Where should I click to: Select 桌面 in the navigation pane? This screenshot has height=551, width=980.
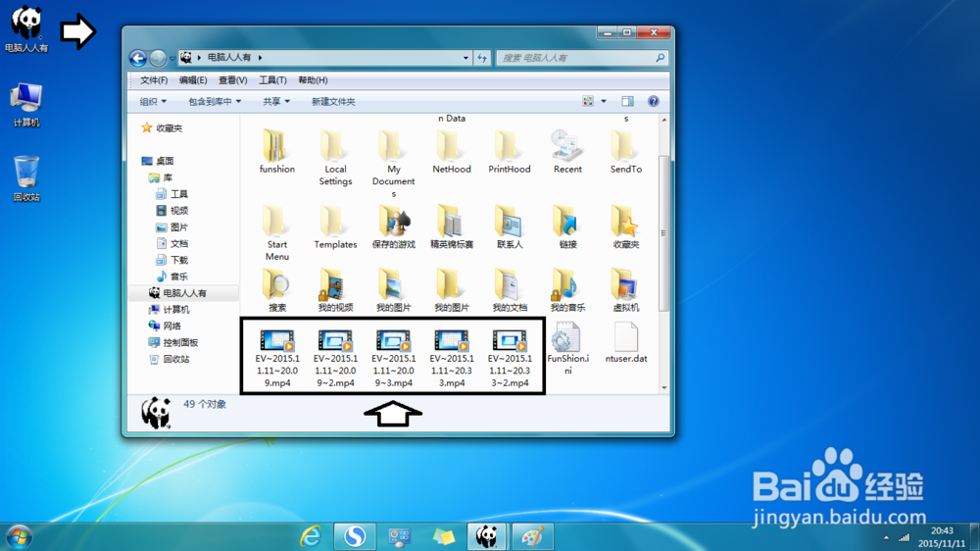[x=158, y=161]
